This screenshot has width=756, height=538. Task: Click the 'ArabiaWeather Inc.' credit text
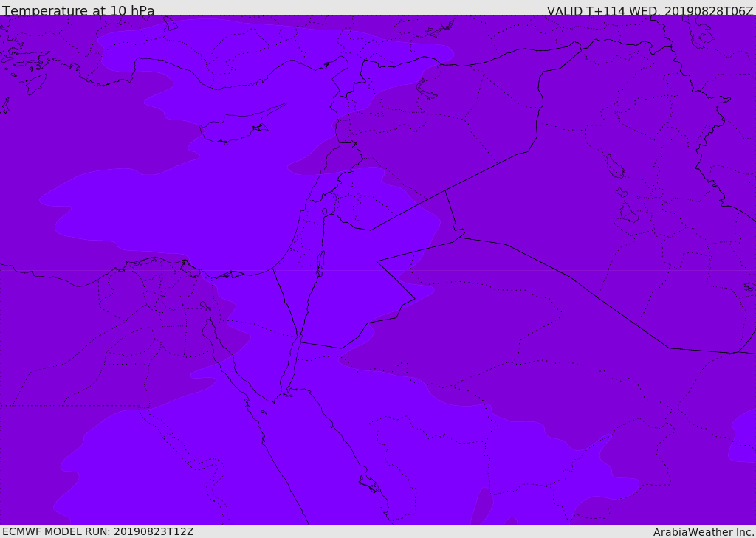click(x=704, y=532)
